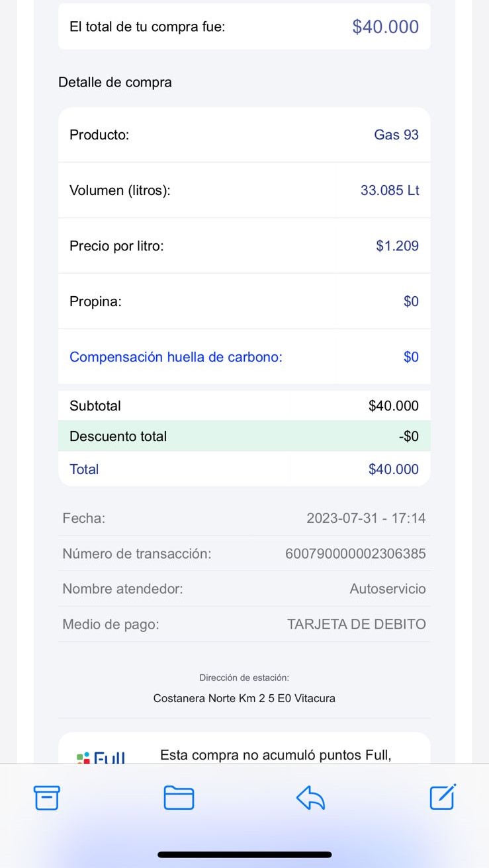This screenshot has width=489, height=868.
Task: Open the move-to-folder icon
Action: [179, 798]
